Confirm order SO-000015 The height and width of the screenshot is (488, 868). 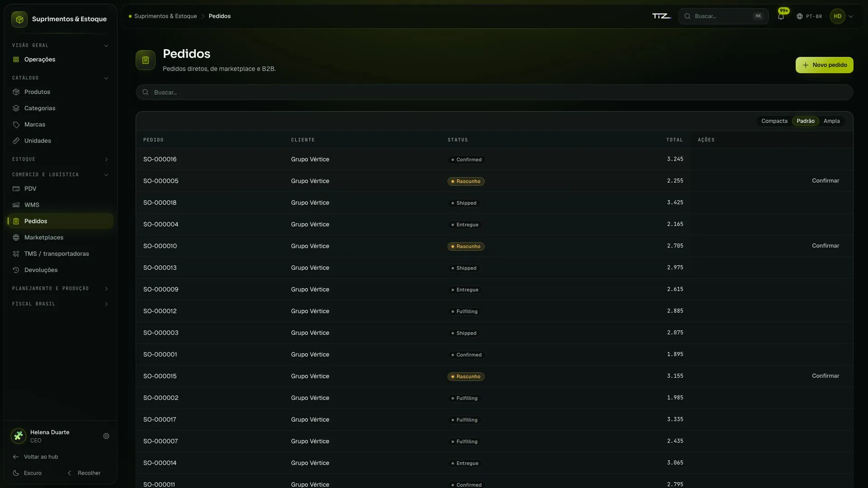coord(826,376)
